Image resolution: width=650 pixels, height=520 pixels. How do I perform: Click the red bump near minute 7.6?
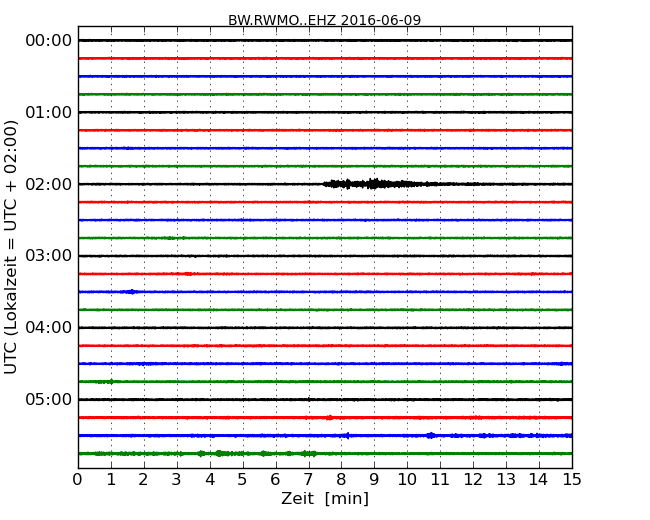[x=329, y=418]
